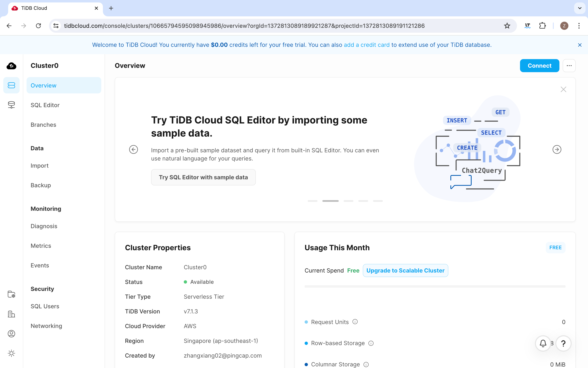Click Upgrade to Scalable Cluster
The height and width of the screenshot is (368, 588).
[405, 270]
